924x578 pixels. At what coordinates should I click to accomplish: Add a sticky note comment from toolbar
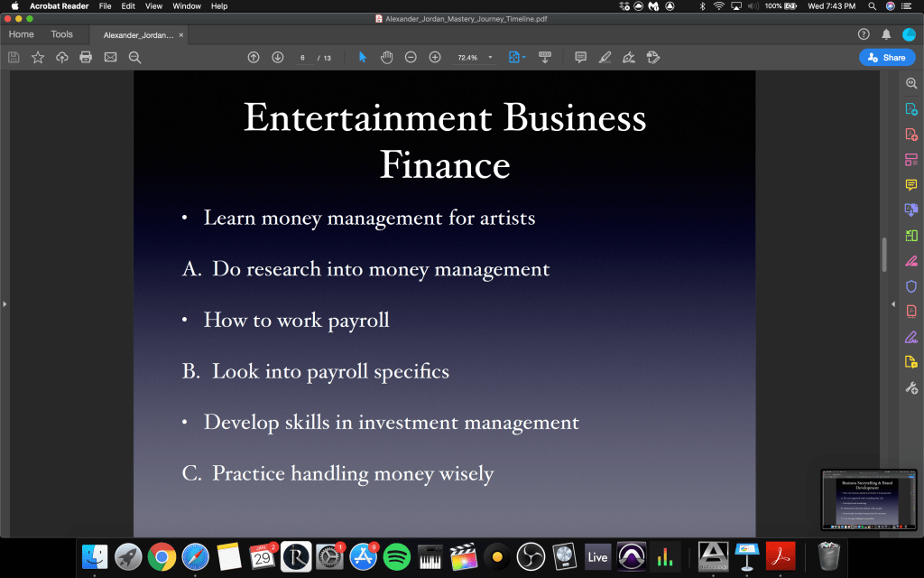coord(580,57)
